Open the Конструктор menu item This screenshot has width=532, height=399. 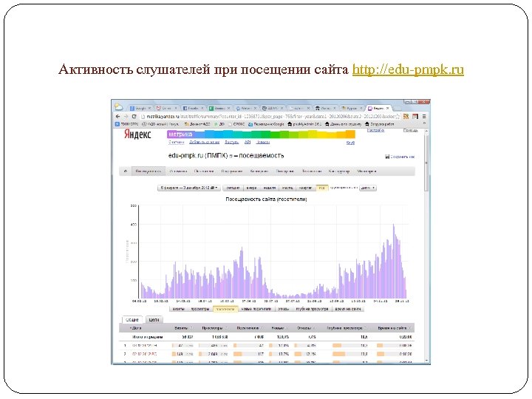(339, 171)
